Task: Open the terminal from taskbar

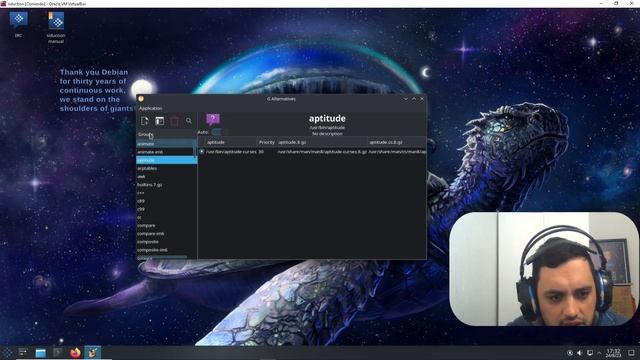Action: [58, 353]
